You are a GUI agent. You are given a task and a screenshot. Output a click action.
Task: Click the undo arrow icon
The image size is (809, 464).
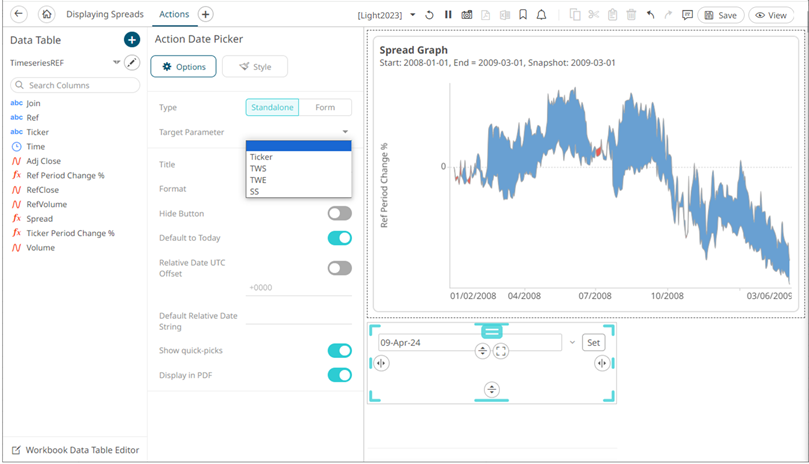[x=651, y=15]
